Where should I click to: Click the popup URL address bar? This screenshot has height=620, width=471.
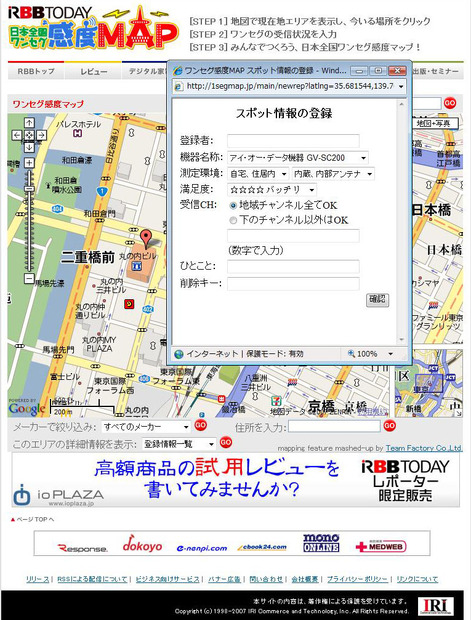290,86
